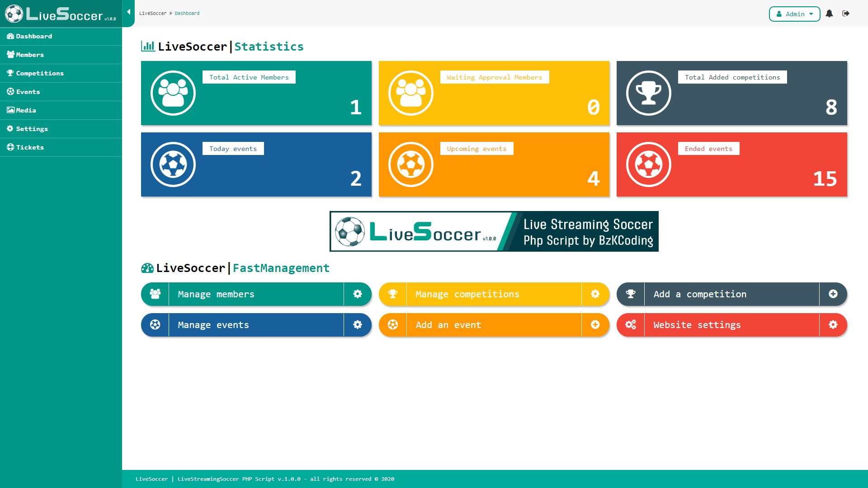The width and height of the screenshot is (868, 488).
Task: Click trophy icon in Total Added competitions card
Action: click(648, 93)
